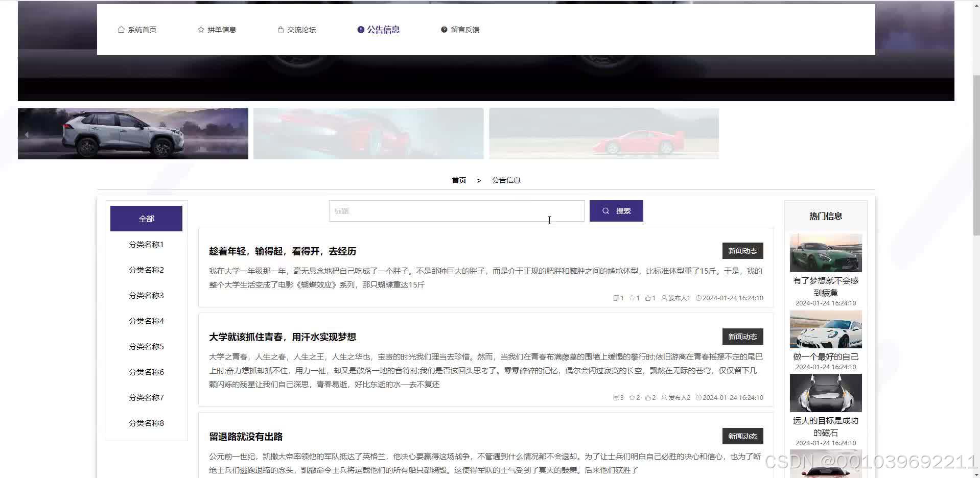Click the briefcase icon beside 交流论坛
The width and height of the screenshot is (980, 478).
280,29
